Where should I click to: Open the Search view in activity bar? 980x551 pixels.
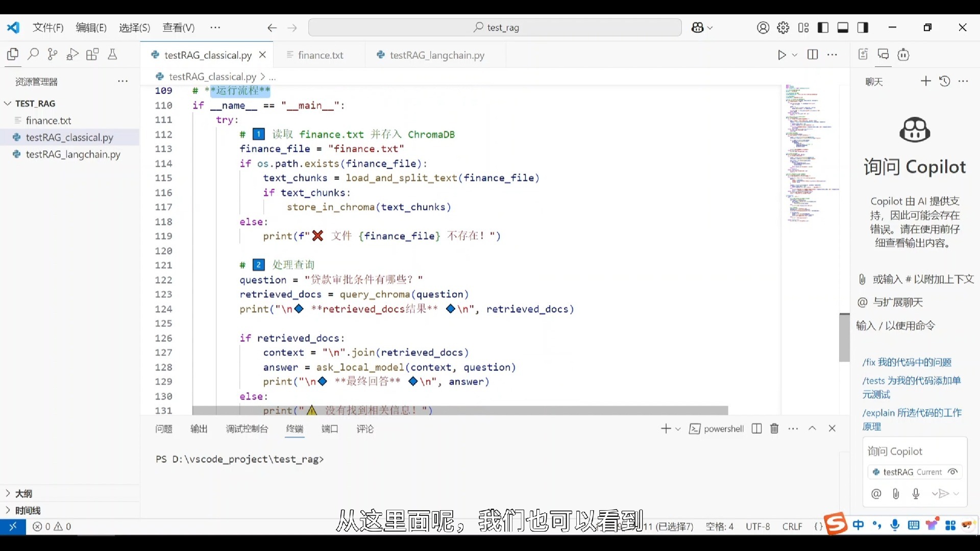pos(33,54)
